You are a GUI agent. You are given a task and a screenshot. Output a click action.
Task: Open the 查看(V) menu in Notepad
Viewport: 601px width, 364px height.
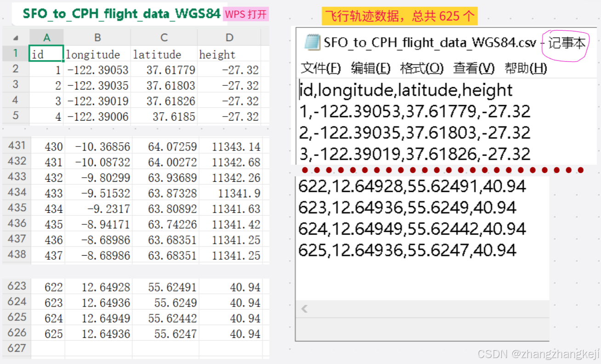(474, 68)
